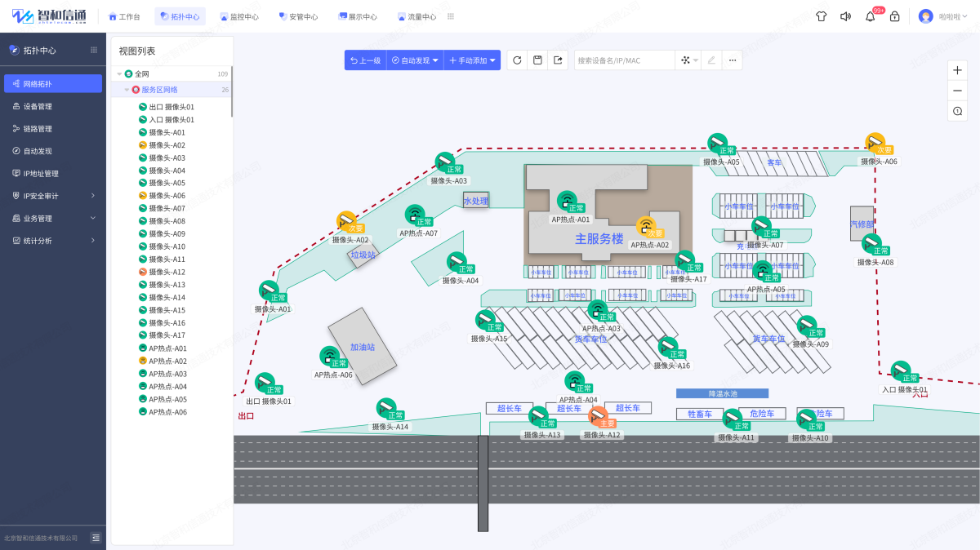The width and height of the screenshot is (980, 550).
Task: Click the sound speaker icon in header
Action: [x=845, y=16]
